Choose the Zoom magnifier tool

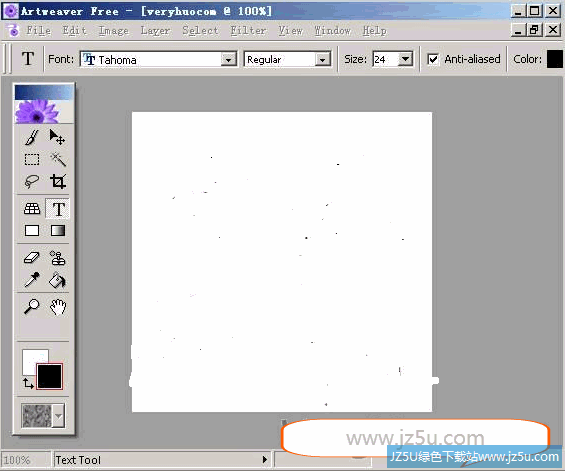[x=32, y=307]
